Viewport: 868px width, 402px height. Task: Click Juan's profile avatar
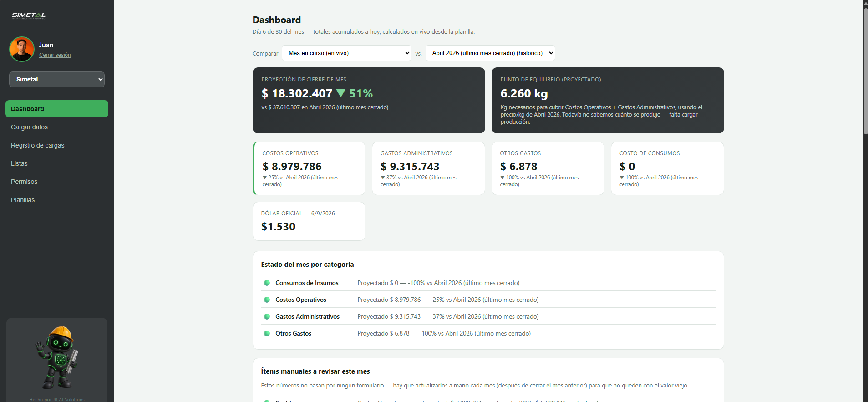click(x=22, y=49)
